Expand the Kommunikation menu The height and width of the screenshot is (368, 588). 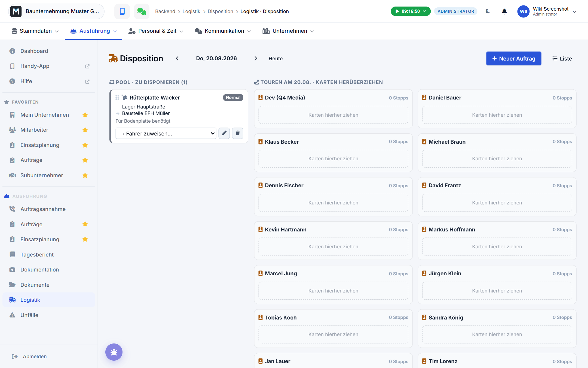click(223, 31)
